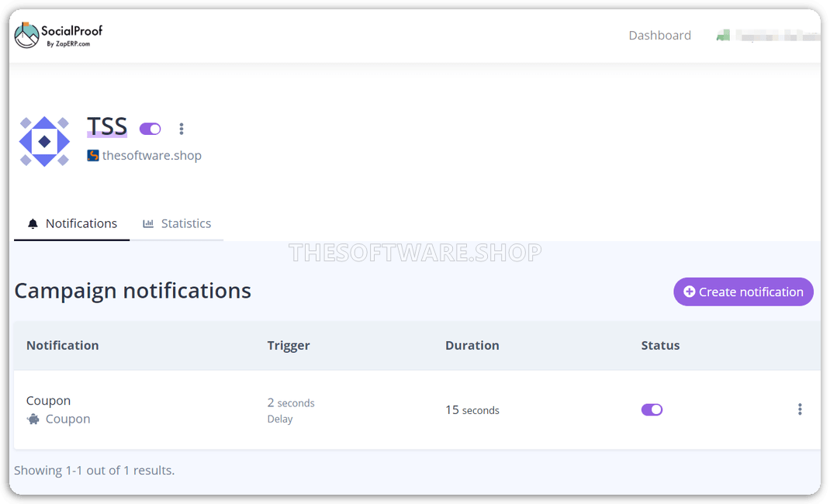This screenshot has width=830, height=504.
Task: Click the TSS campaign title
Action: (x=107, y=126)
